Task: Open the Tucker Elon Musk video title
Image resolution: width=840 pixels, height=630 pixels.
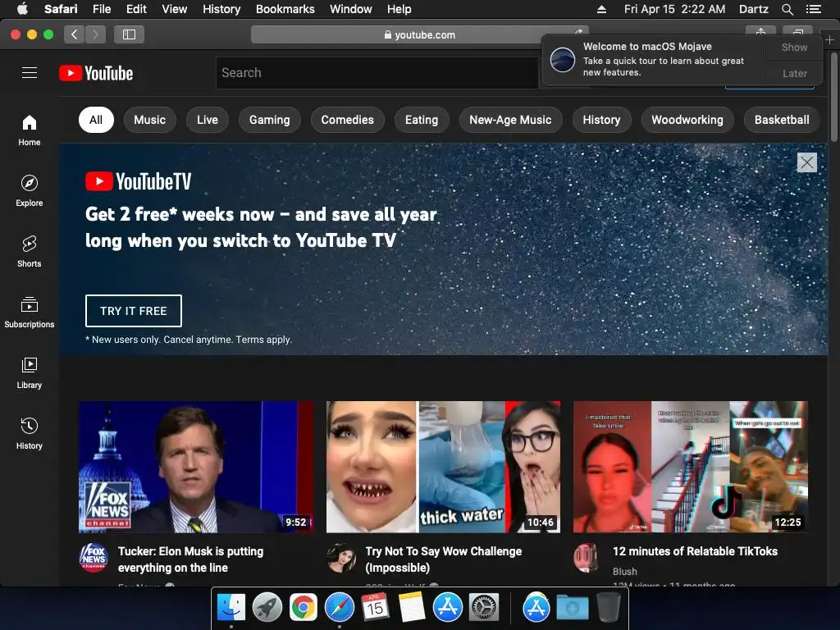Action: point(190,559)
